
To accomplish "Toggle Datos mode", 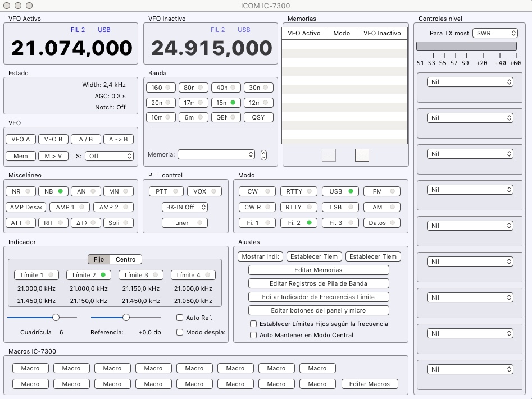I will click(x=381, y=223).
